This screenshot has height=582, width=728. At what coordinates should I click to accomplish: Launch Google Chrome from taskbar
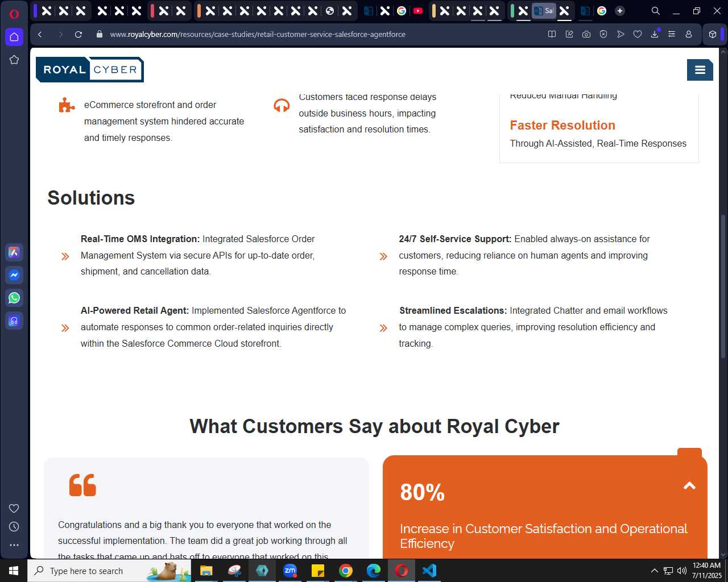(346, 571)
